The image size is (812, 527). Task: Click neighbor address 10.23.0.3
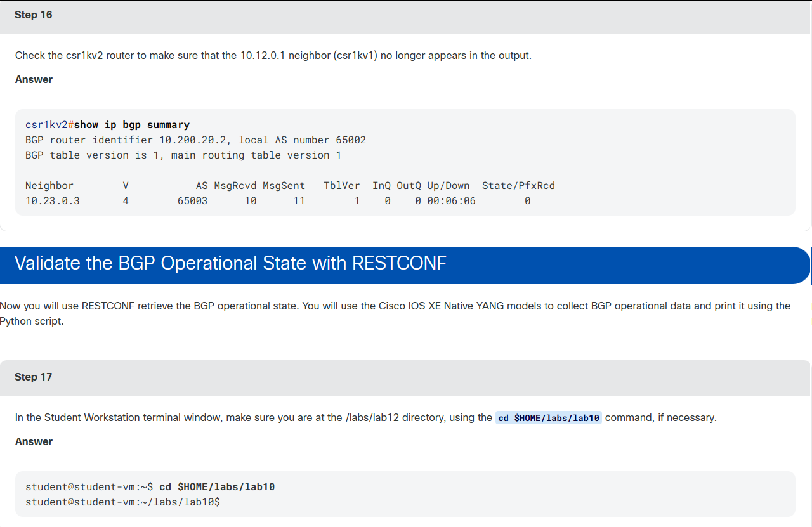point(53,201)
